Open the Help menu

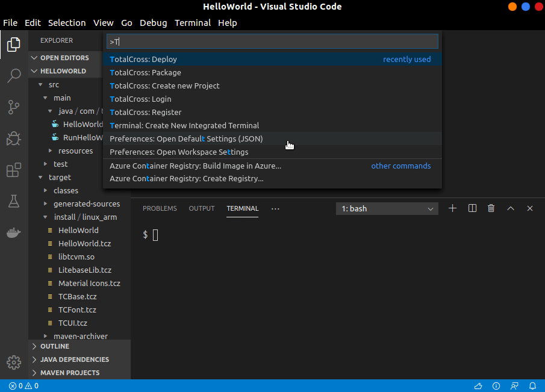tap(227, 23)
